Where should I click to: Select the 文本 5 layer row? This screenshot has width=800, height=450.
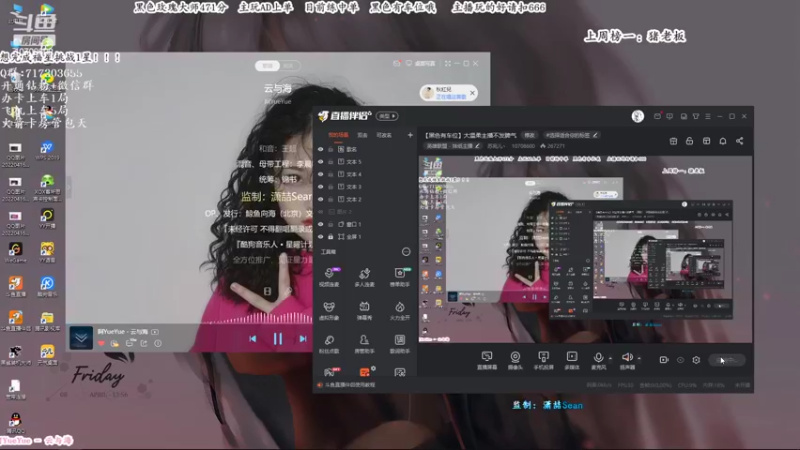(x=365, y=162)
